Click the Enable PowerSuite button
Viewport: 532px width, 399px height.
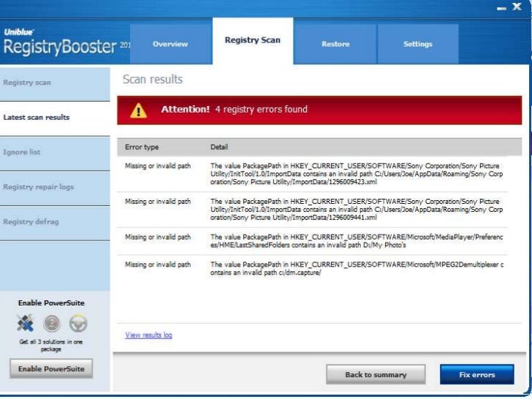coord(51,369)
